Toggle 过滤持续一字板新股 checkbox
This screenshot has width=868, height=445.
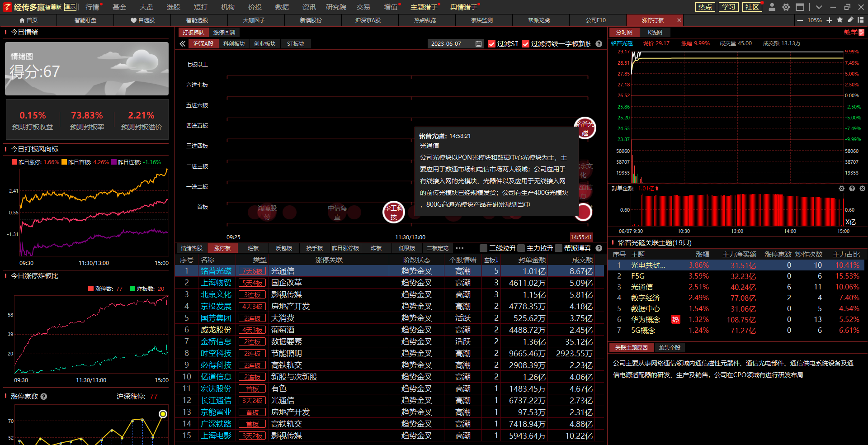pyautogui.click(x=526, y=44)
